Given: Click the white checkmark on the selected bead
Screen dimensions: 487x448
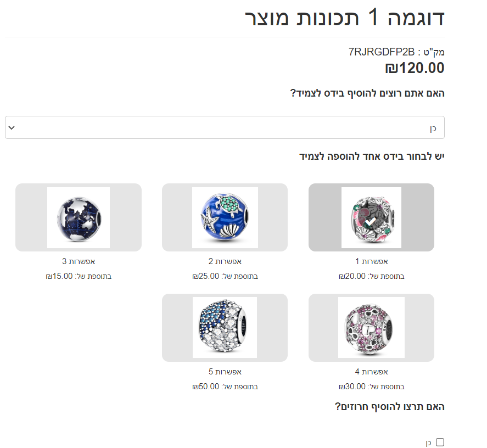Looking at the screenshot, I should point(371,222).
